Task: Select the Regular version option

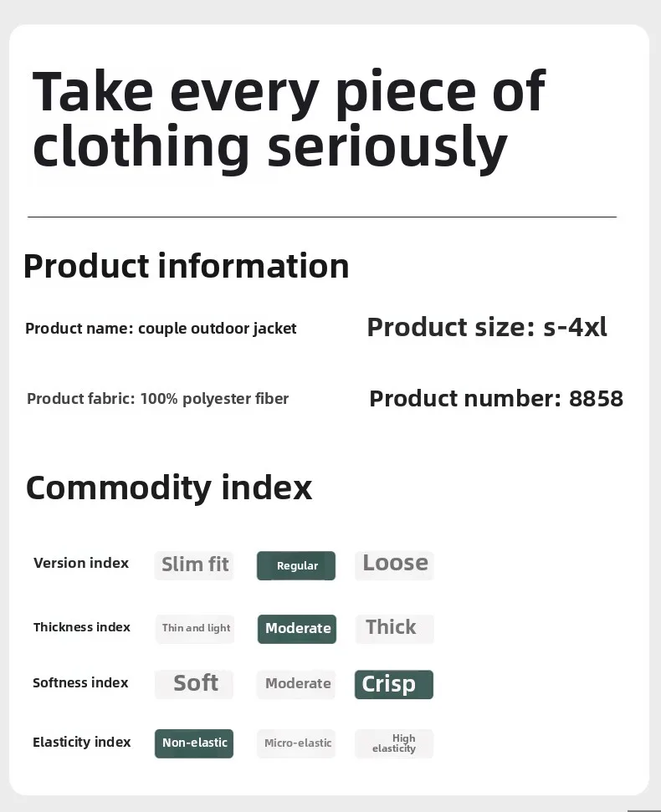Action: [x=296, y=565]
